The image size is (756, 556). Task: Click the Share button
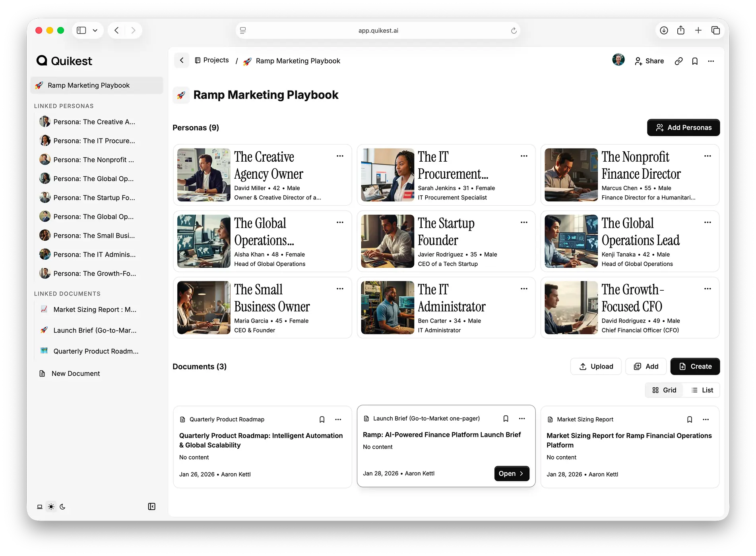(649, 61)
